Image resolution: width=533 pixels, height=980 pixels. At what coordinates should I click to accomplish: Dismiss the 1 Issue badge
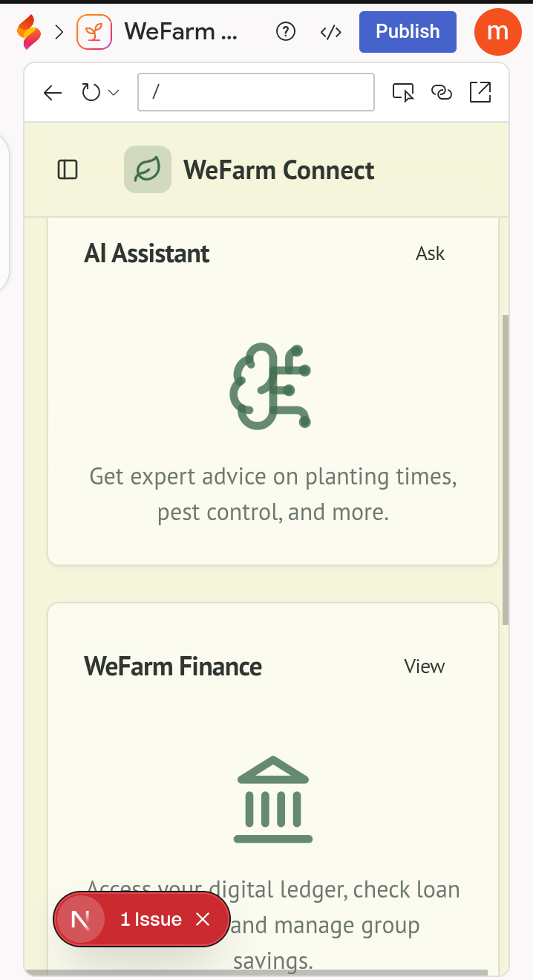(203, 920)
